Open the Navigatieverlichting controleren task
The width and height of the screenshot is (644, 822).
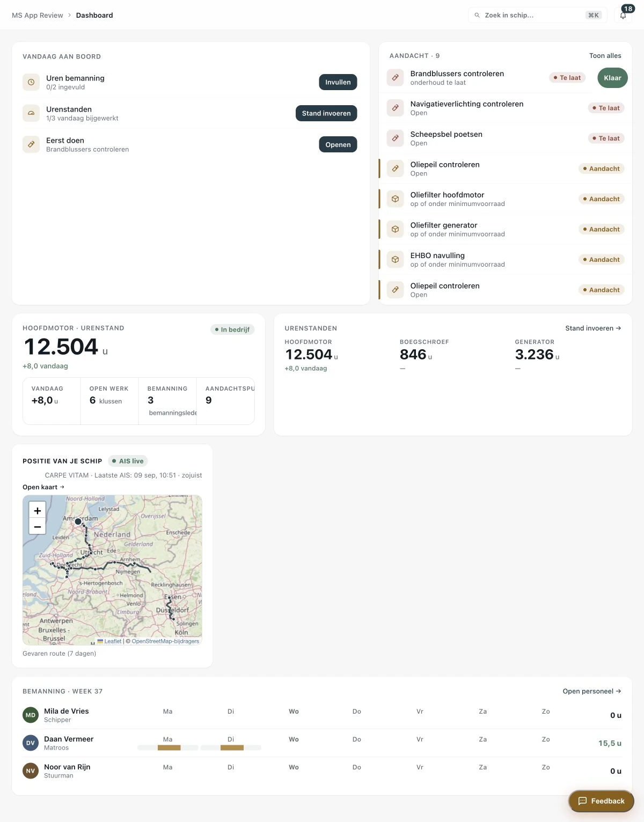506,108
